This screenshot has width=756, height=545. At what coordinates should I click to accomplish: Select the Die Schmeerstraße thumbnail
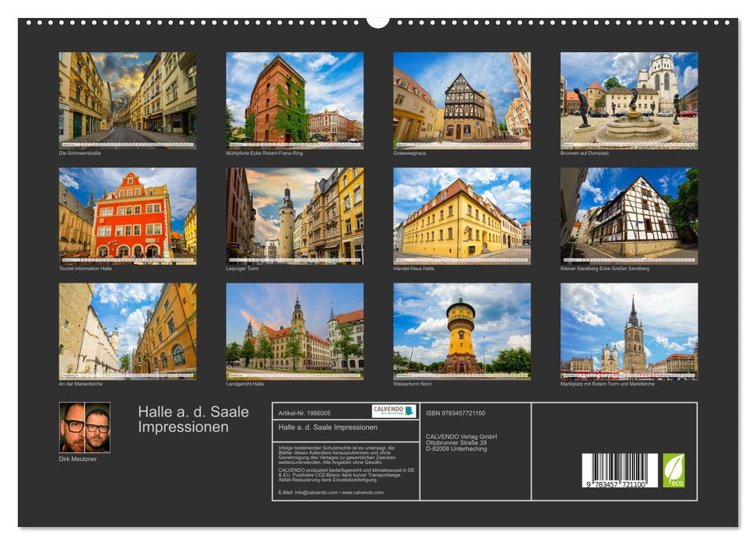click(122, 100)
